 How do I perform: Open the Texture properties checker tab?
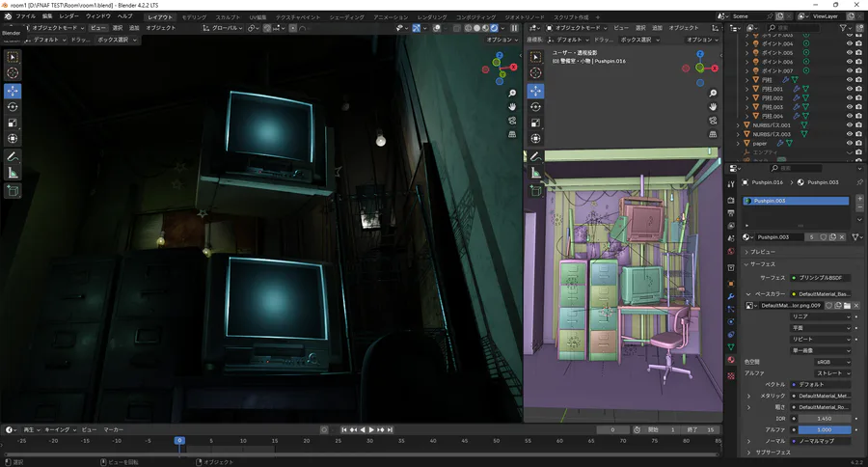731,375
